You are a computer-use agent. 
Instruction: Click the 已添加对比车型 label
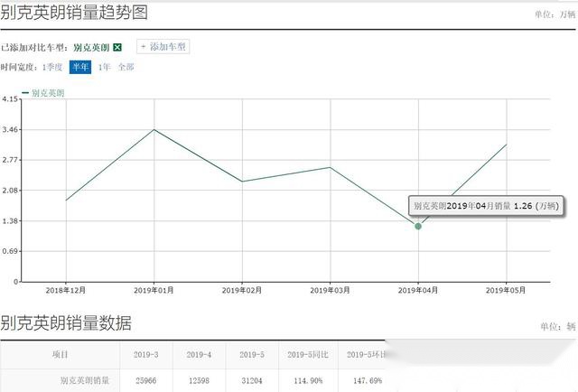(x=34, y=48)
